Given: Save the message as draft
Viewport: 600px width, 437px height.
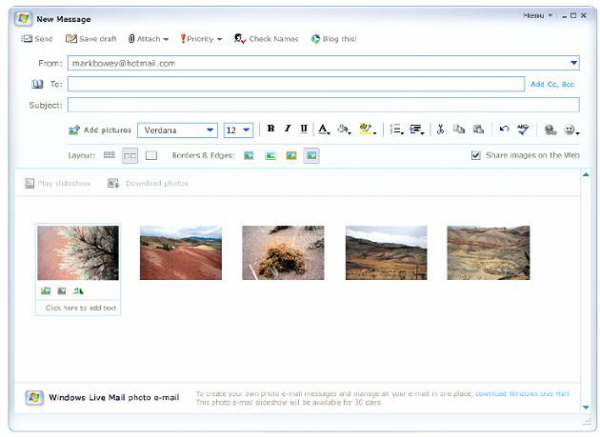Looking at the screenshot, I should click(x=91, y=39).
